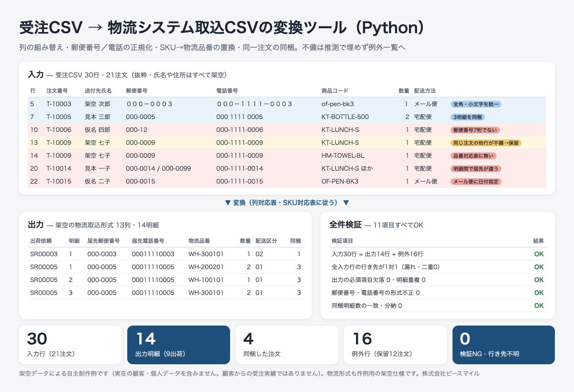Click the 出力 section heading
574x392 pixels.
pos(36,225)
